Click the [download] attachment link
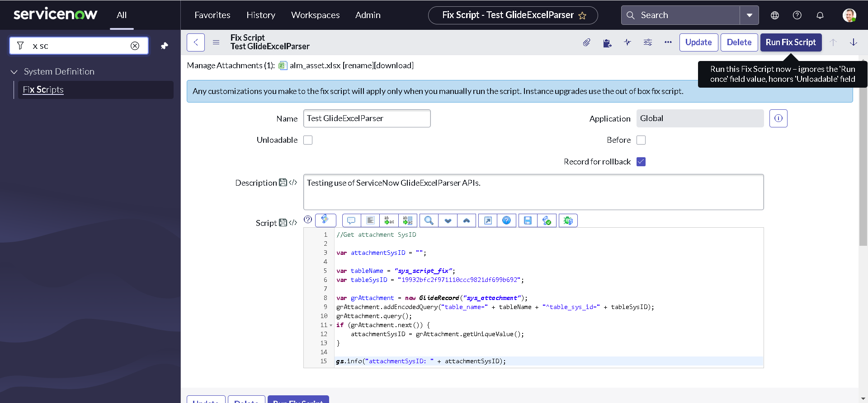Viewport: 868px width, 403px height. [x=394, y=66]
